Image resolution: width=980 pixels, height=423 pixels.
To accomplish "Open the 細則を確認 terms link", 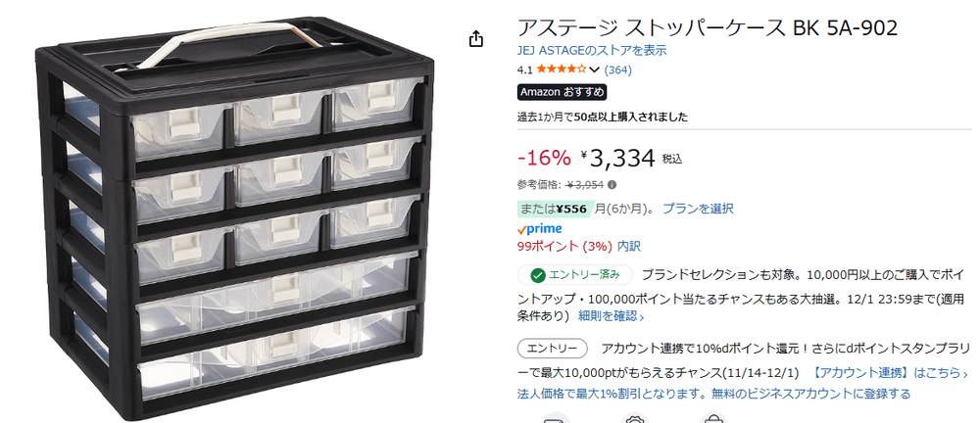I will click(612, 316).
